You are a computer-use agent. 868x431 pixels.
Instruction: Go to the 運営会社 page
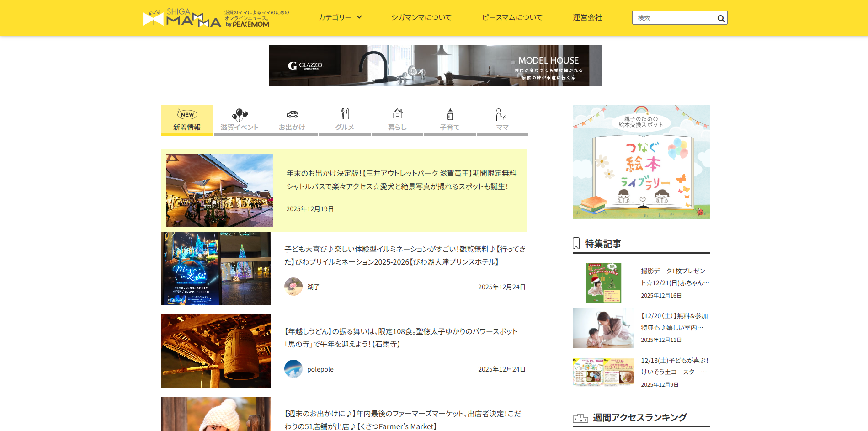click(x=587, y=17)
